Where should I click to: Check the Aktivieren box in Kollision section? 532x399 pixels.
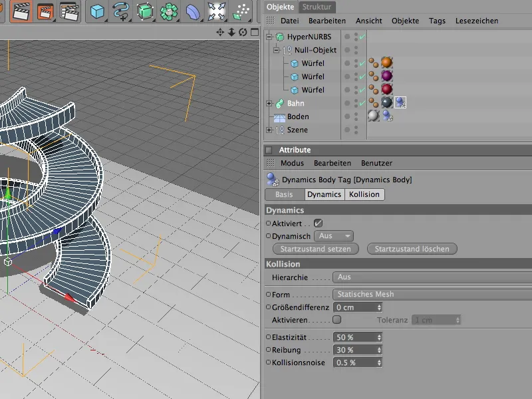click(x=337, y=319)
